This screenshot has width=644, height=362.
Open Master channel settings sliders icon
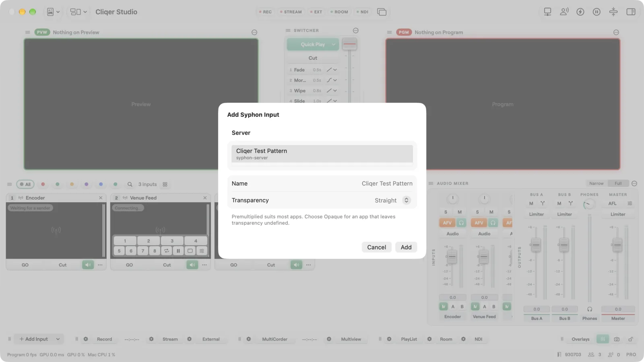(630, 204)
